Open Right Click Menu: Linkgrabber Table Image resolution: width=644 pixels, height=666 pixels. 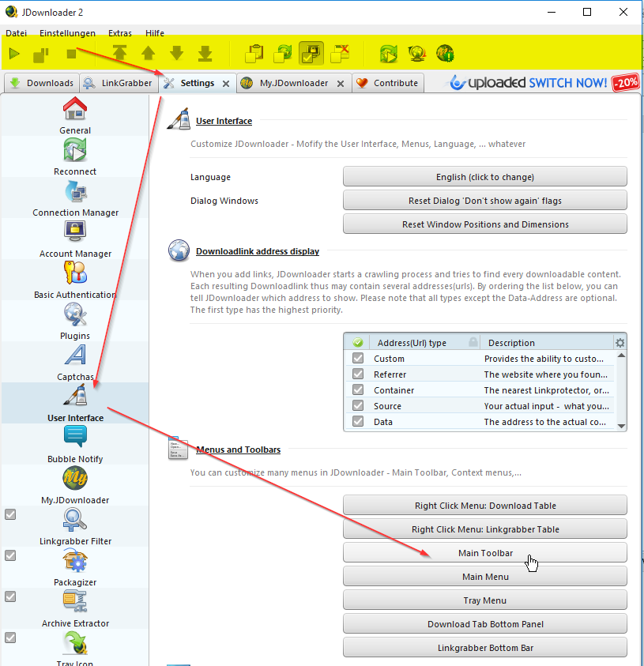click(x=485, y=529)
